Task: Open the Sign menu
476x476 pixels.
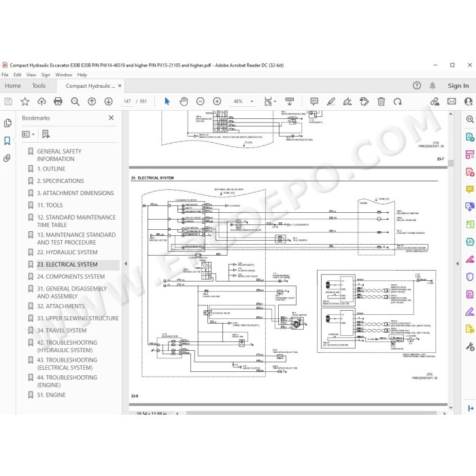Action: tap(46, 75)
